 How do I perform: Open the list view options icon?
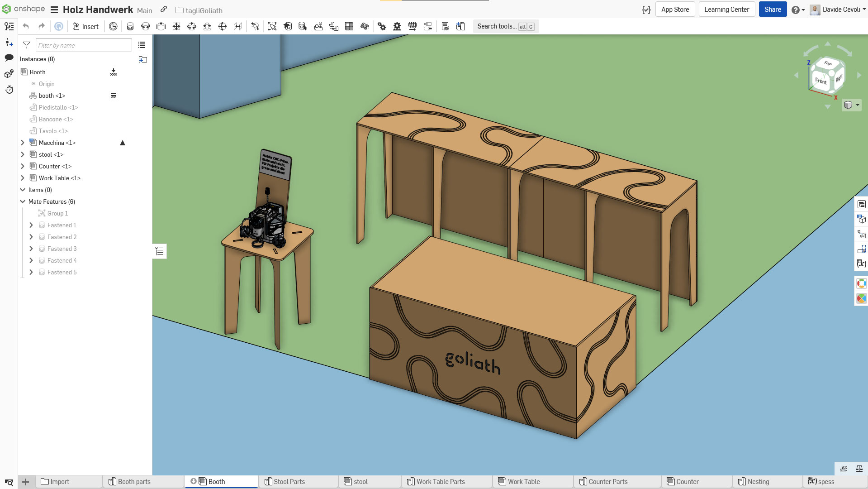tap(142, 45)
